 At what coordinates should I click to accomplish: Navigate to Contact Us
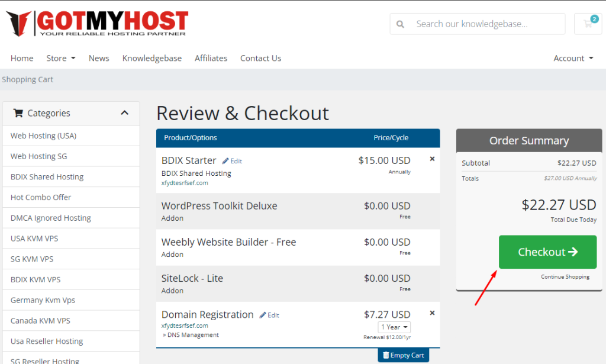260,58
